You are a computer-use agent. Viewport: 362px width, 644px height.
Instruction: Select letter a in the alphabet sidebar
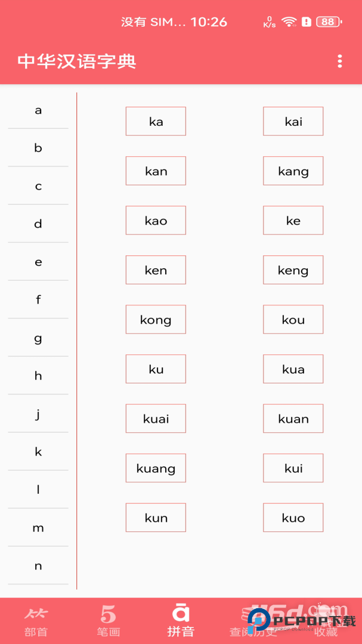38,110
